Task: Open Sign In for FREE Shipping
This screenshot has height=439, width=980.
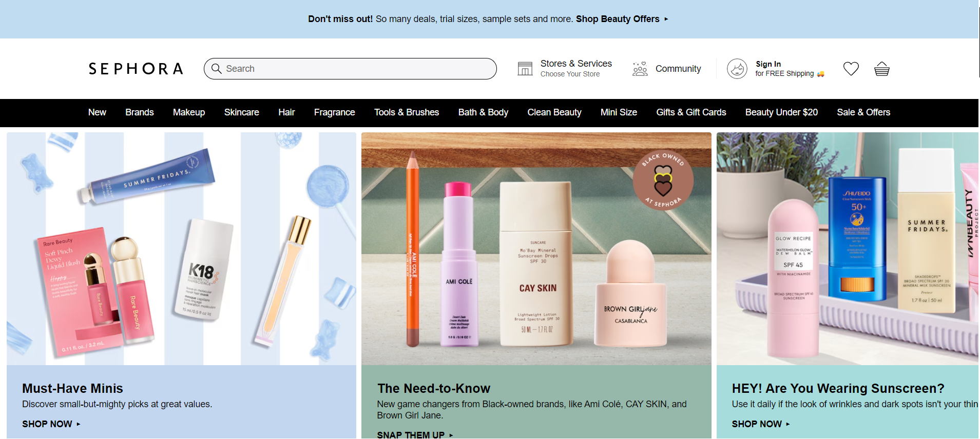Action: [775, 69]
